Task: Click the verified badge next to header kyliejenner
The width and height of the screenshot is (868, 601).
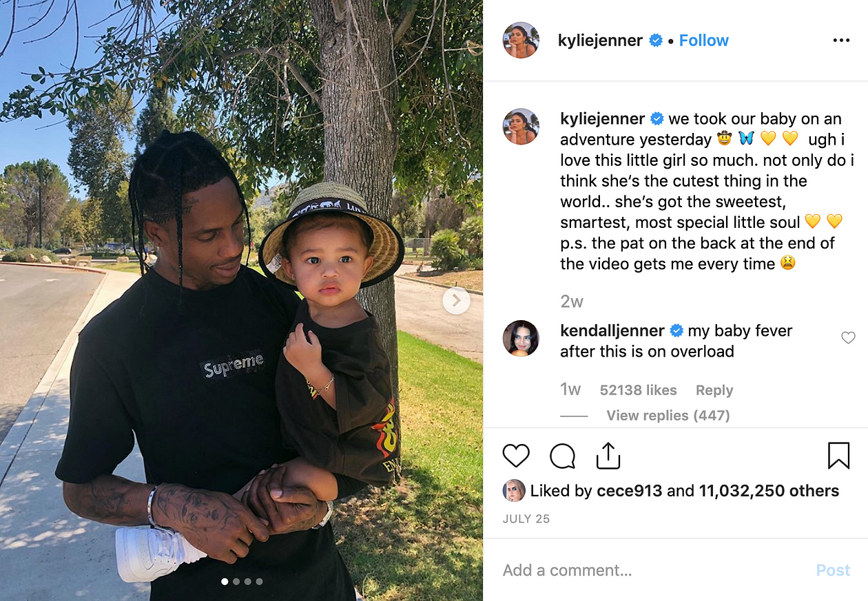Action: [656, 41]
